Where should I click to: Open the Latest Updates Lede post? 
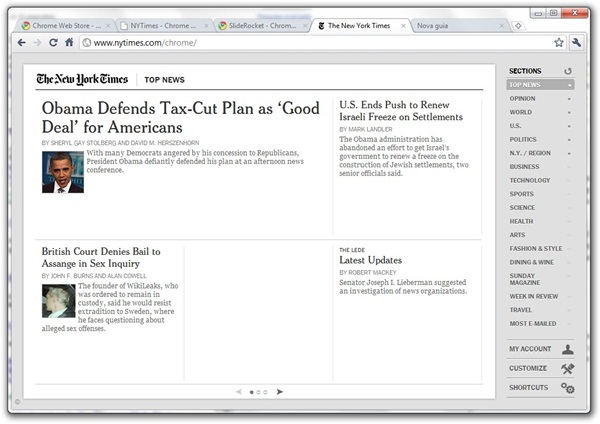tap(370, 260)
